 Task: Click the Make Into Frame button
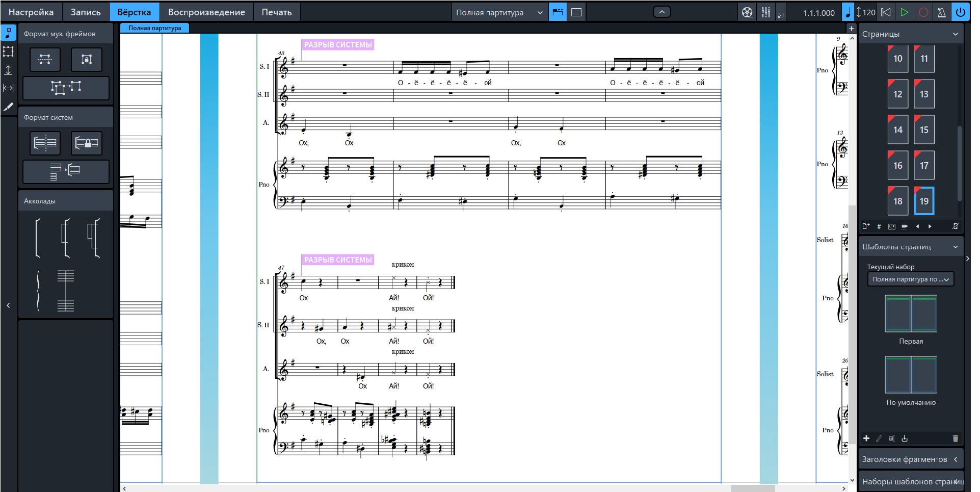pyautogui.click(x=66, y=88)
